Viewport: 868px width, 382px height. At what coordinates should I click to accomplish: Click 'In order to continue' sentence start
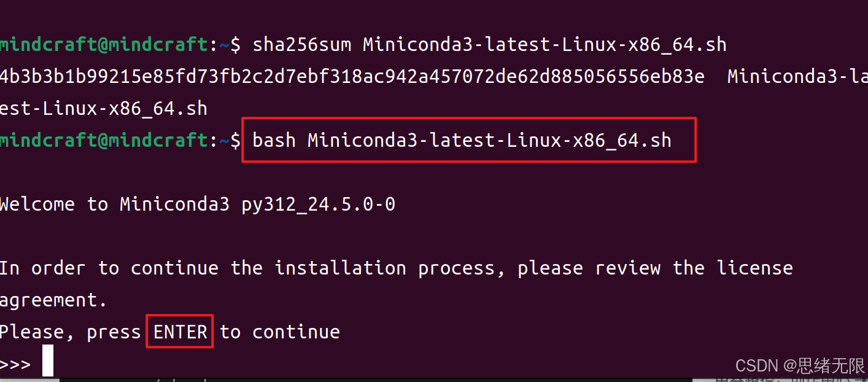click(x=109, y=268)
